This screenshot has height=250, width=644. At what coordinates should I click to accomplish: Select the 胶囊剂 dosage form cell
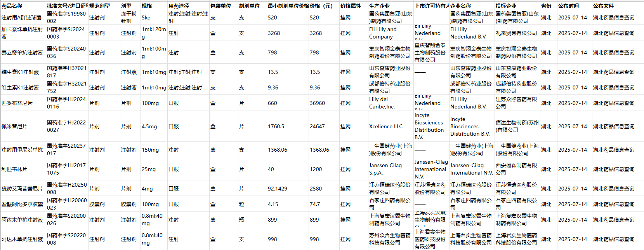pos(130,204)
